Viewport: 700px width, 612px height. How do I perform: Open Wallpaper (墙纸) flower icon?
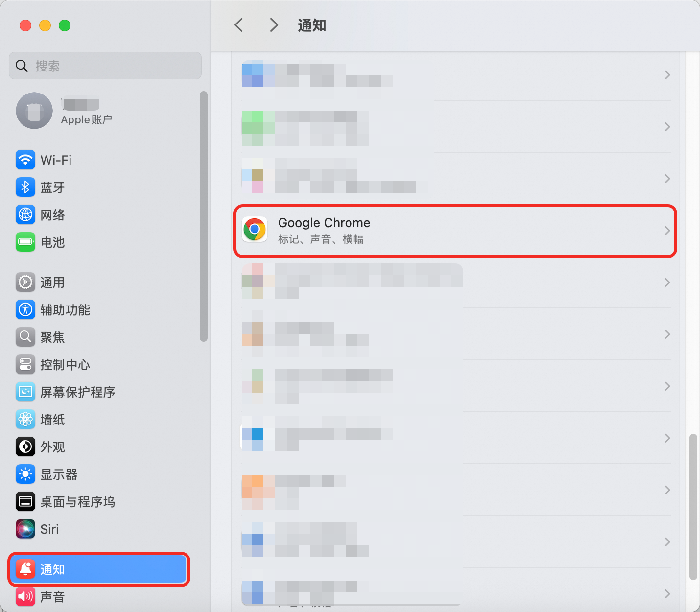(x=25, y=420)
